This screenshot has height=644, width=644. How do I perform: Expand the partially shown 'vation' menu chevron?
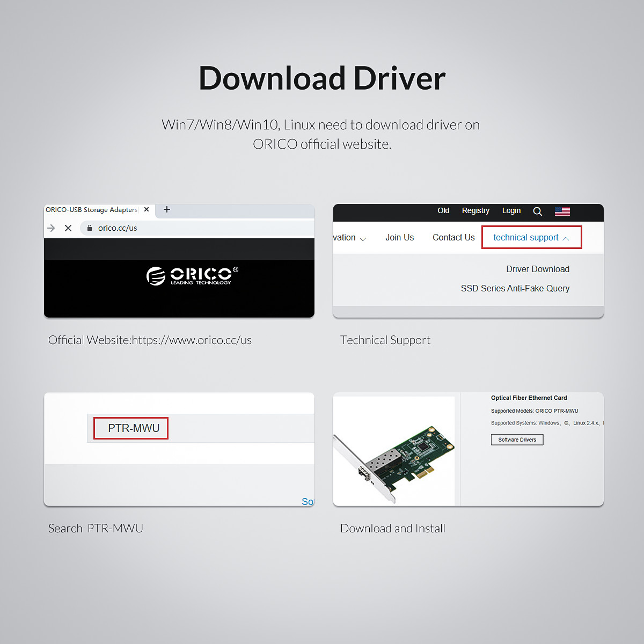tap(362, 239)
